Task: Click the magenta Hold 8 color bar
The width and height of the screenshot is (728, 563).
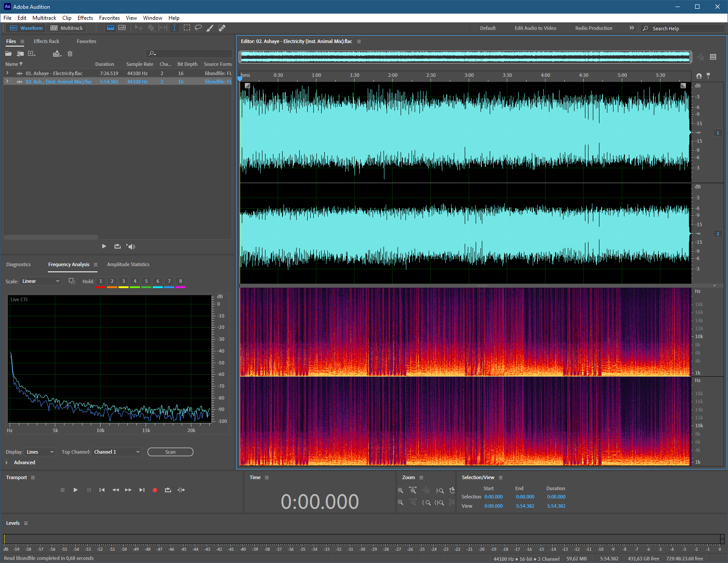Action: pyautogui.click(x=180, y=287)
